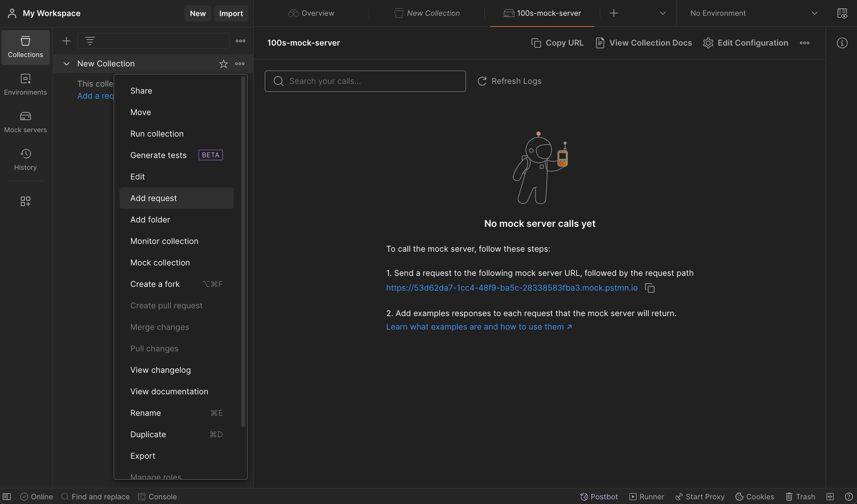Collapse the New Collection tree chevron
This screenshot has height=504, width=857.
(66, 64)
